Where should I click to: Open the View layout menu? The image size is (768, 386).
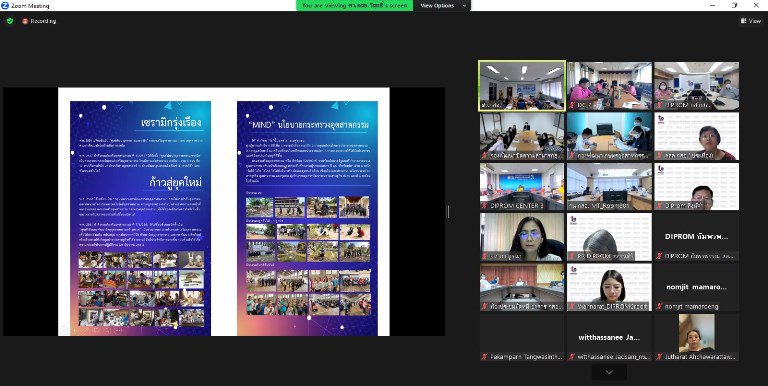coord(751,21)
